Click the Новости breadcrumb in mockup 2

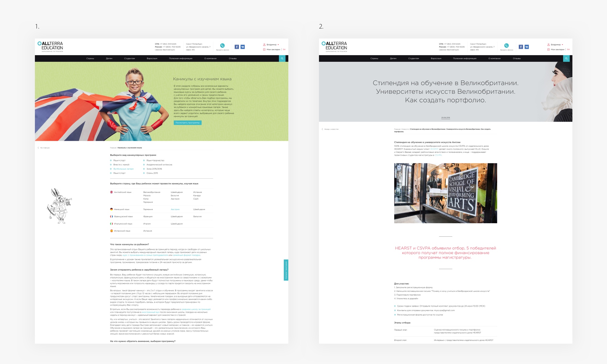tap(405, 129)
